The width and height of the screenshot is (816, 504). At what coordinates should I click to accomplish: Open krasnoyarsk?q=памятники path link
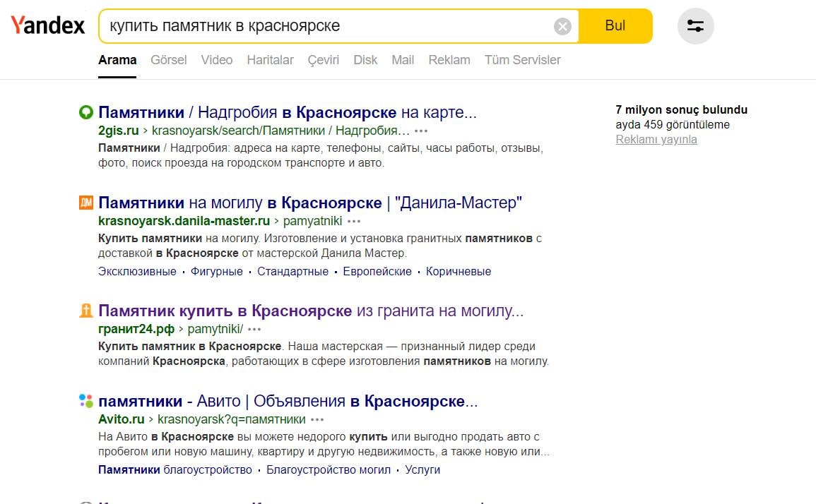tap(232, 419)
